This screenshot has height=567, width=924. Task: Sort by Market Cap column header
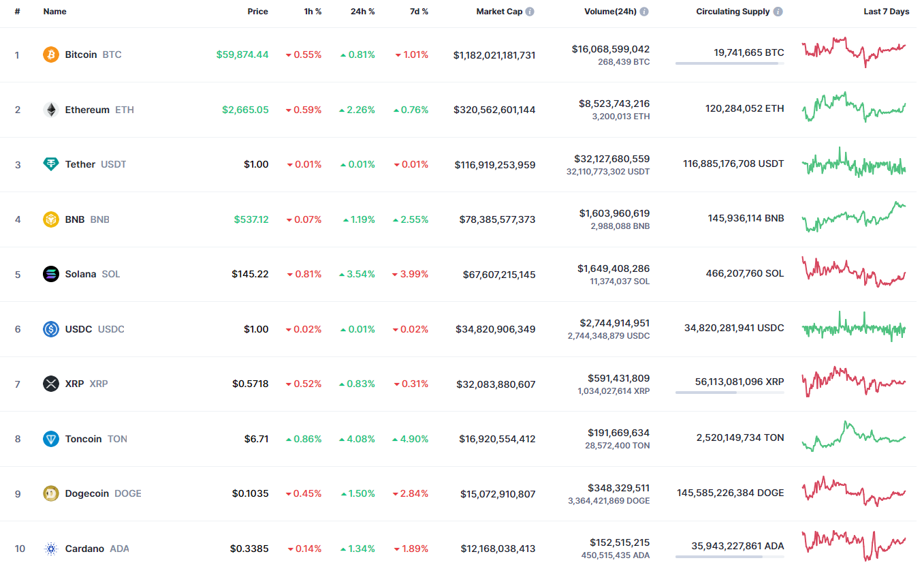tap(499, 12)
